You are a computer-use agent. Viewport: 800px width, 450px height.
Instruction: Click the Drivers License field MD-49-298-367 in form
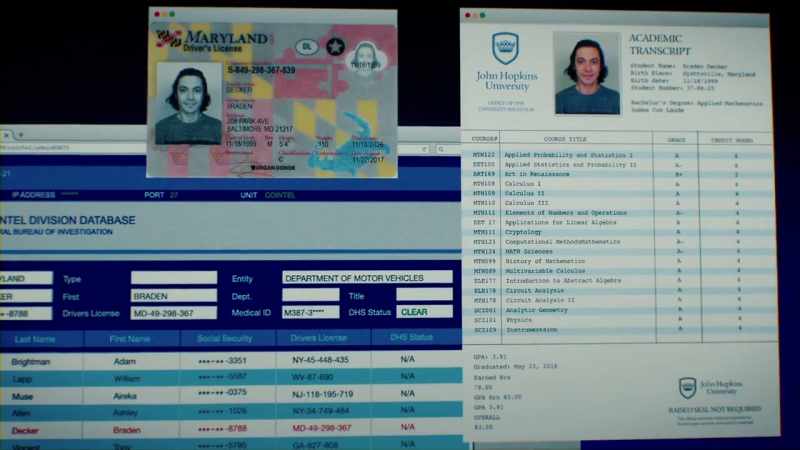coord(174,313)
